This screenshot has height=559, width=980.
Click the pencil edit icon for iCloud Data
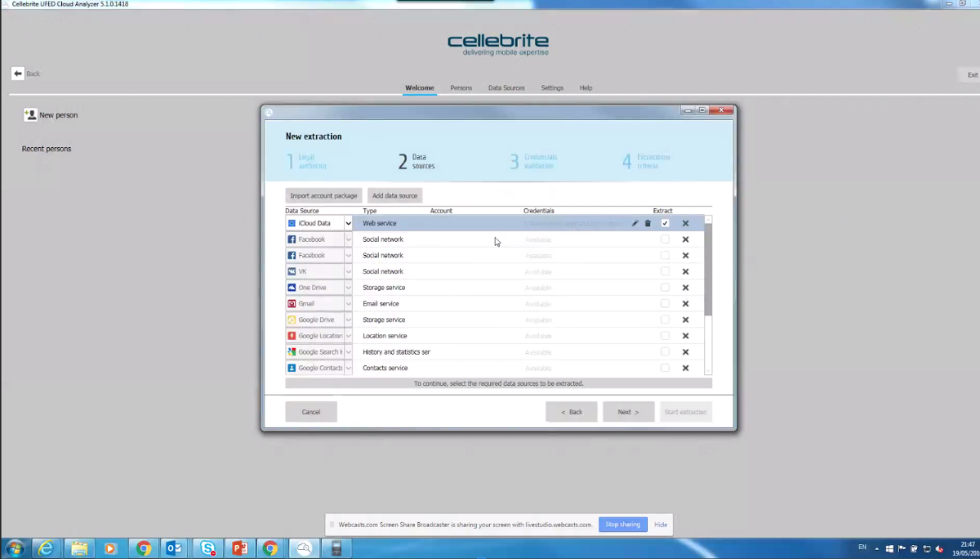point(635,223)
